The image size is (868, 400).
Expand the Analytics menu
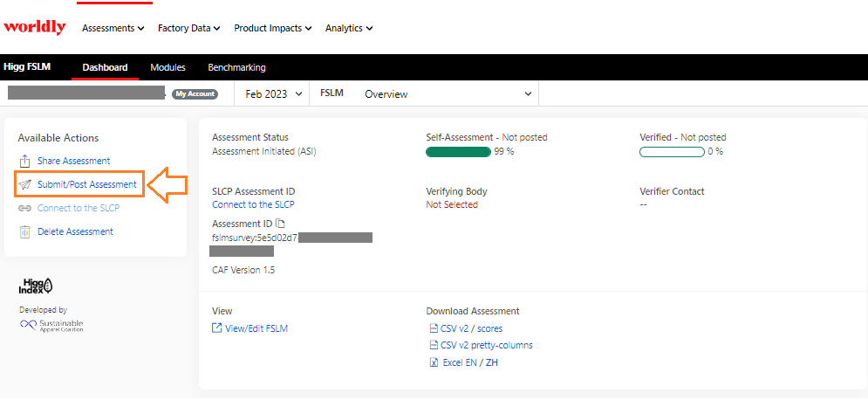click(349, 28)
